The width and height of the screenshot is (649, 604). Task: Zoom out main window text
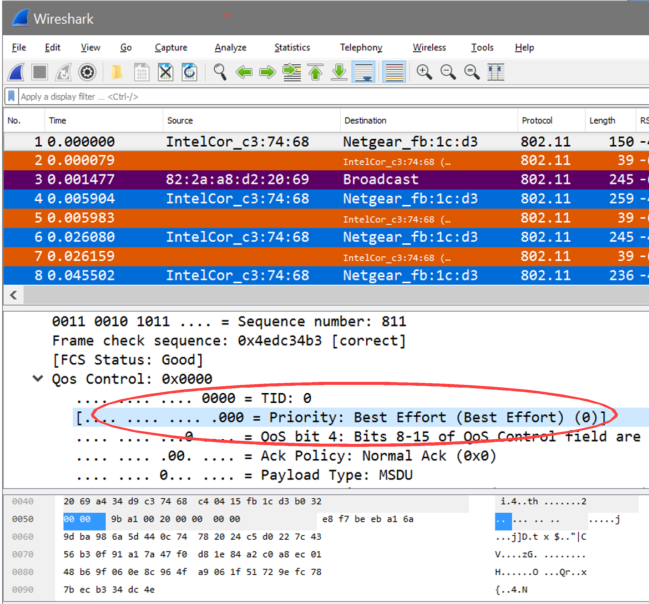click(448, 72)
